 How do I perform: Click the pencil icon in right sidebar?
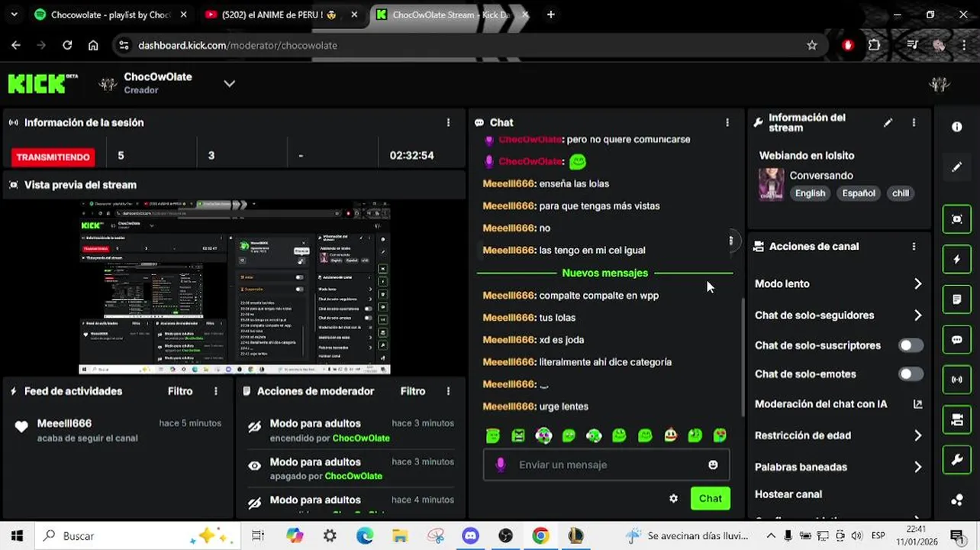tap(956, 167)
